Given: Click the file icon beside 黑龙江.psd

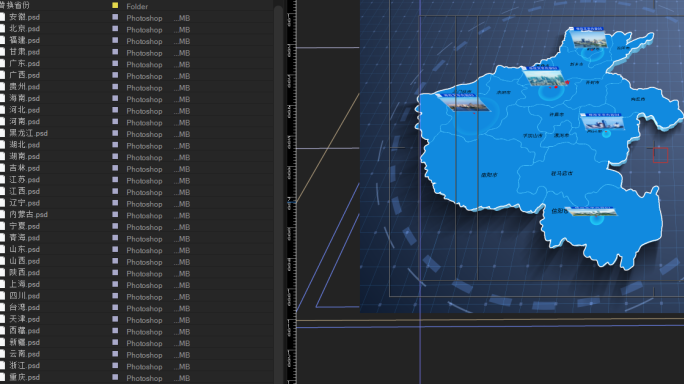Looking at the screenshot, I should tap(2, 133).
